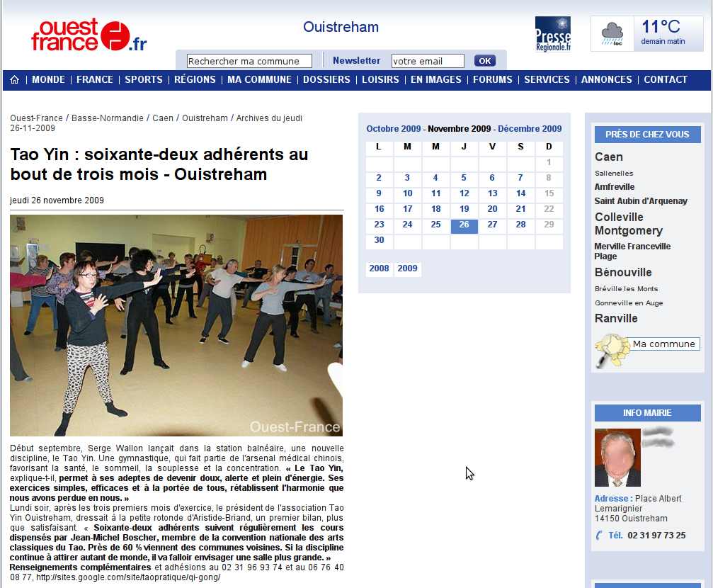Open the FORUMS menu
This screenshot has width=713, height=588.
click(x=493, y=79)
